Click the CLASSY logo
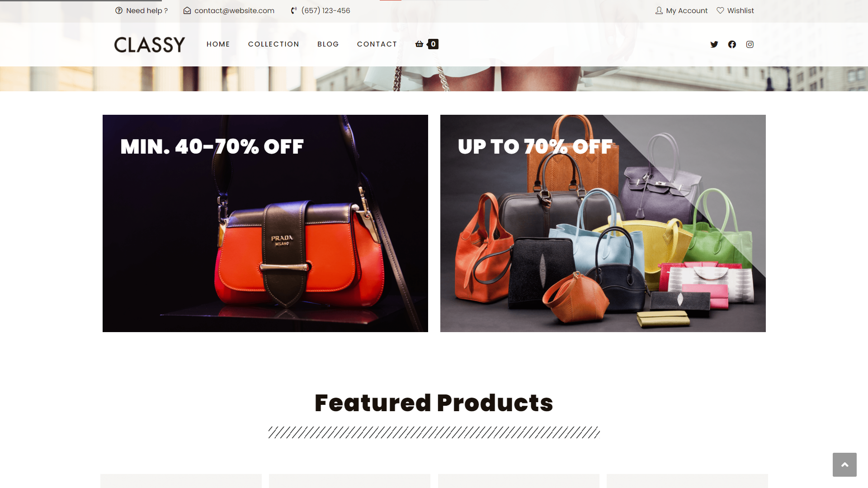 pos(150,45)
